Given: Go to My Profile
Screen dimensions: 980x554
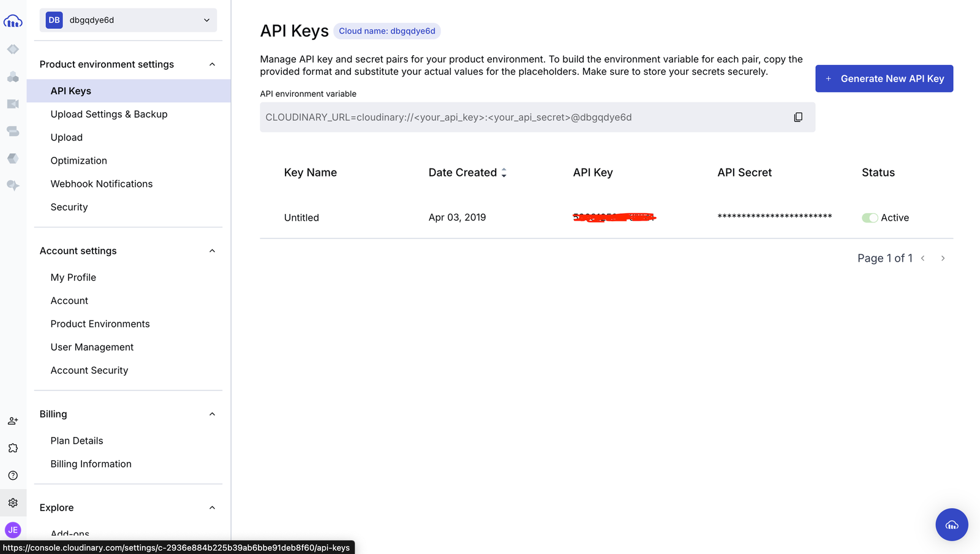Looking at the screenshot, I should coord(73,278).
